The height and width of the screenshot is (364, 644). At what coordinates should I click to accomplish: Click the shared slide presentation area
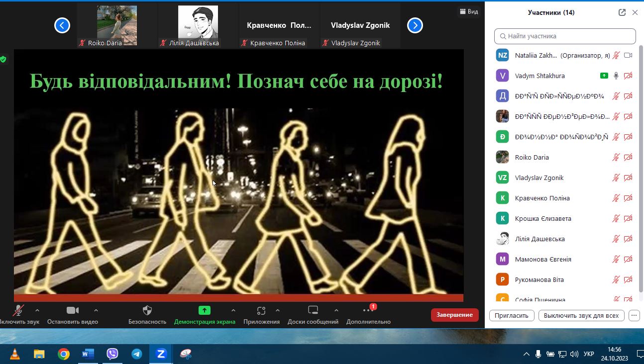(x=239, y=175)
